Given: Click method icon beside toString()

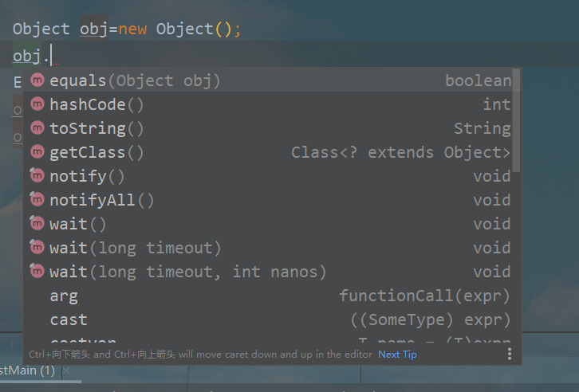Looking at the screenshot, I should [x=37, y=127].
